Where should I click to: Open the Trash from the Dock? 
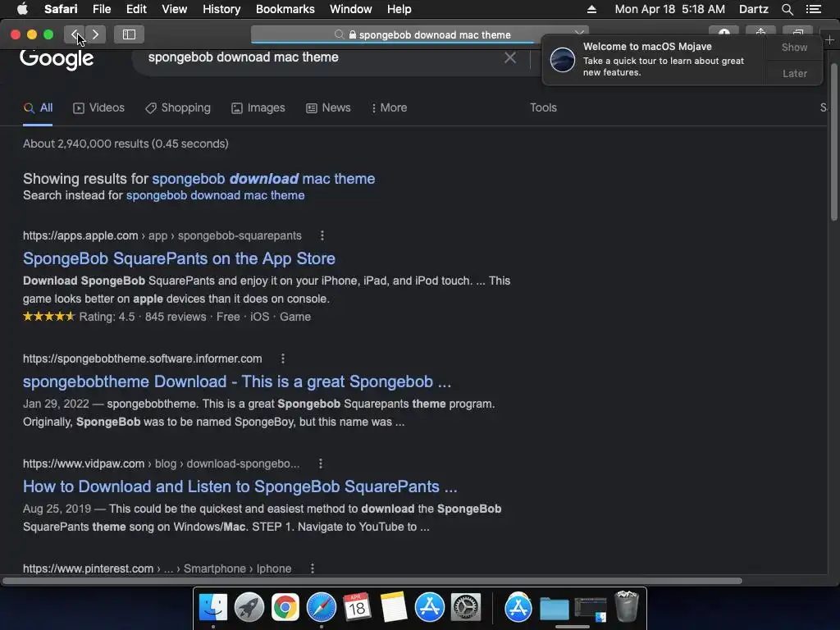click(x=626, y=606)
